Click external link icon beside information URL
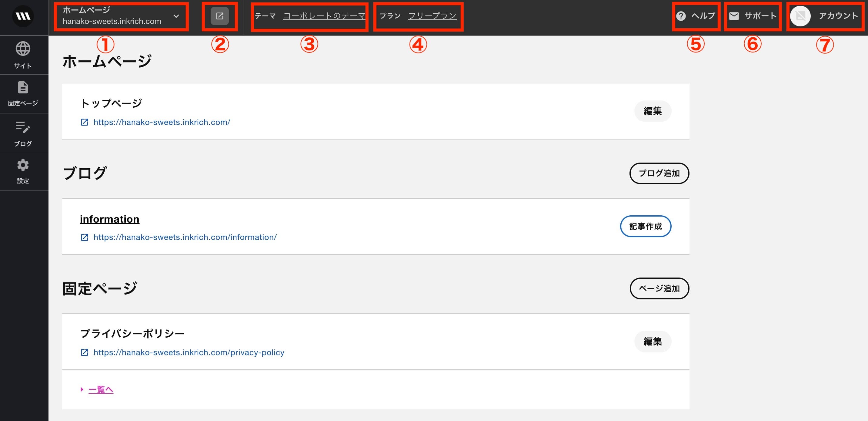Image resolution: width=868 pixels, height=421 pixels. click(85, 237)
